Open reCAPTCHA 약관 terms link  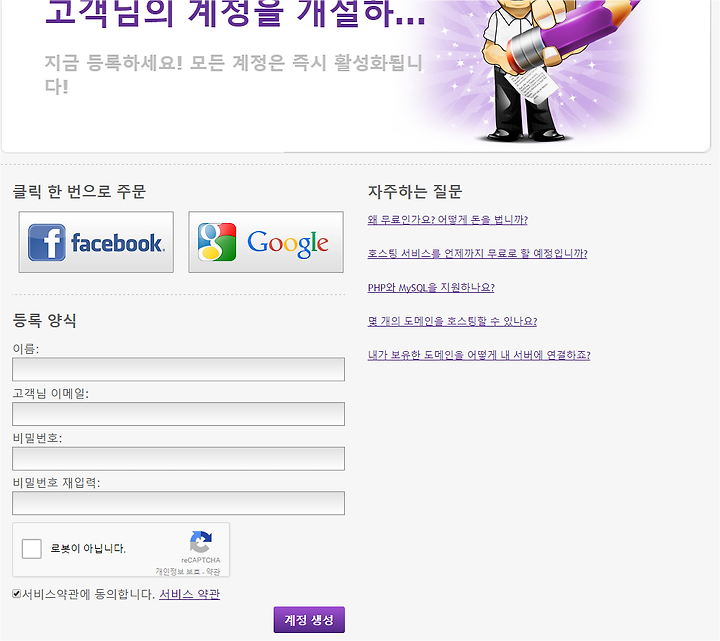click(213, 572)
